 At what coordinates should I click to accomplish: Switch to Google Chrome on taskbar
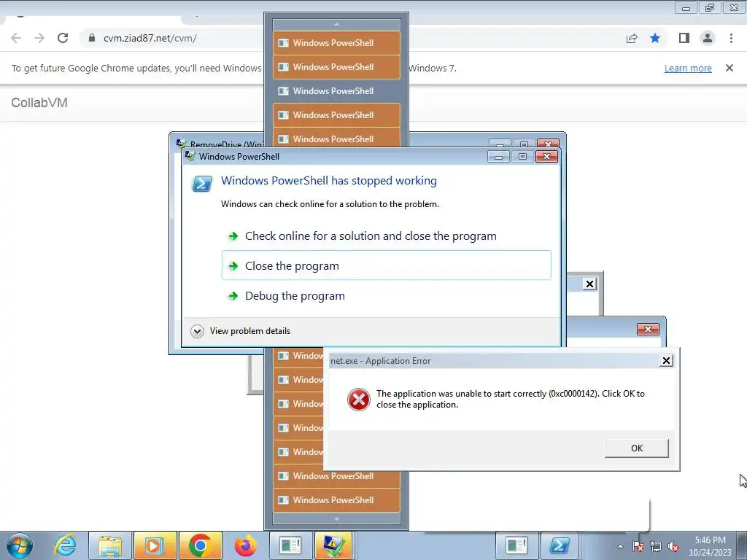201,545
